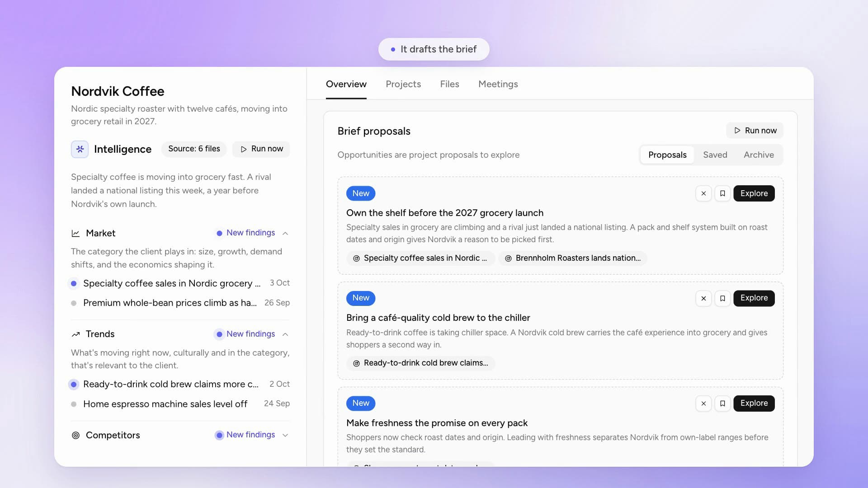868x488 pixels.
Task: Collapse the Trends section chevron
Action: (285, 334)
